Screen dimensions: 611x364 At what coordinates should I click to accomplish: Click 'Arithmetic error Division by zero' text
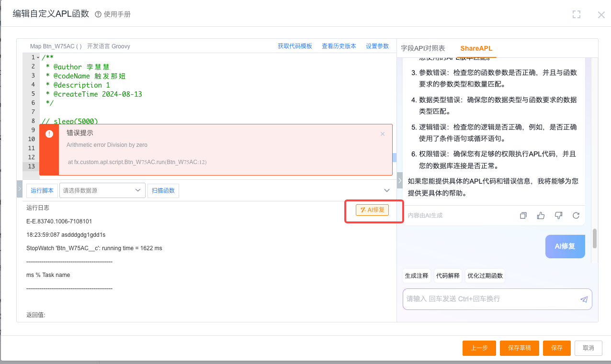[x=107, y=145]
